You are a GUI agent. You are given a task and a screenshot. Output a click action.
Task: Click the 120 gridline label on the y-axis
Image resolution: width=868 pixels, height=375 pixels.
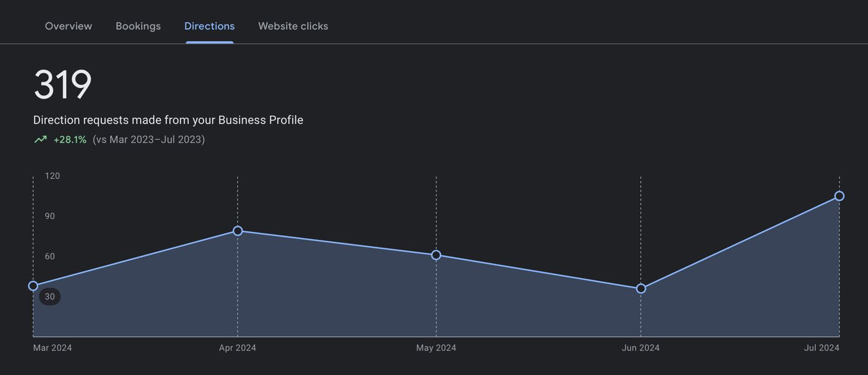pyautogui.click(x=52, y=176)
